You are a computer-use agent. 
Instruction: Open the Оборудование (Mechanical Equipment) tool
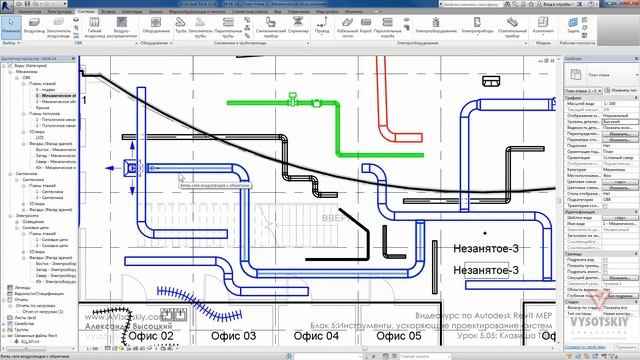coord(156,26)
